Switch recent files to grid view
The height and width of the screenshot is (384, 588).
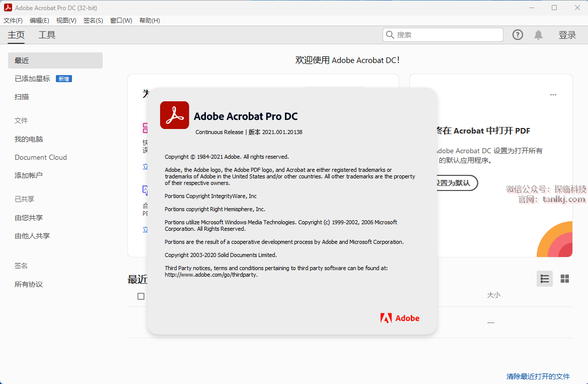tap(565, 279)
